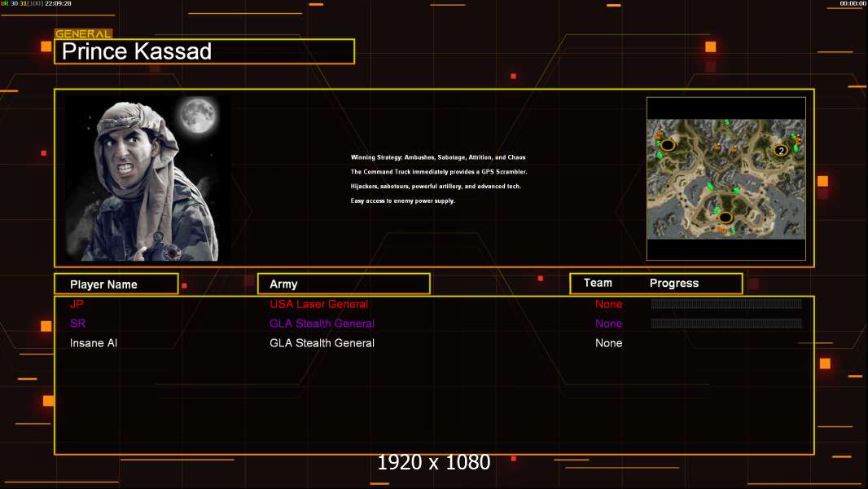Click the 00:00:00 timer readout
Viewport: 868px width, 489px height.
tap(853, 3)
